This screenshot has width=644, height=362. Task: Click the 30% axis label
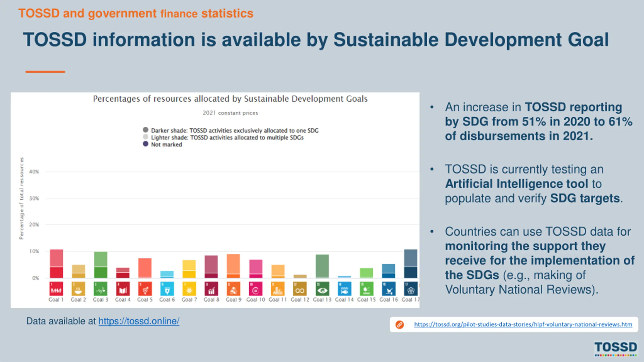tap(34, 198)
